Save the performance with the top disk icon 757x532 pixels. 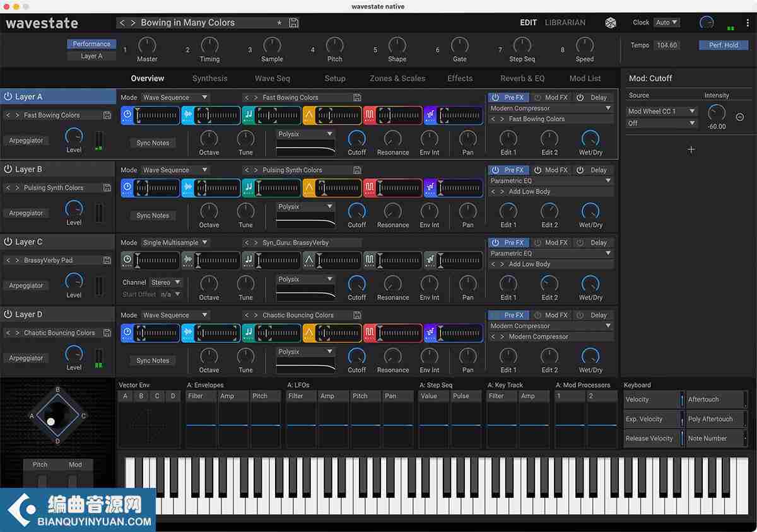[294, 23]
